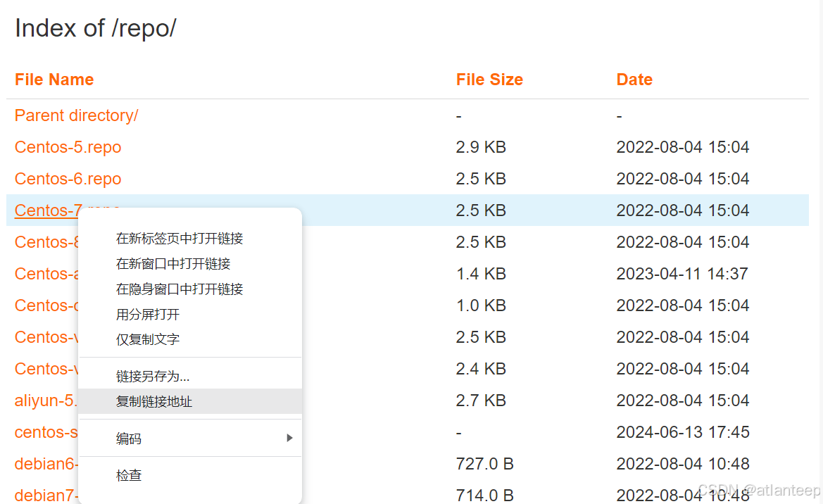The height and width of the screenshot is (504, 823).
Task: Click the Index of /repo/ heading
Action: click(x=96, y=28)
